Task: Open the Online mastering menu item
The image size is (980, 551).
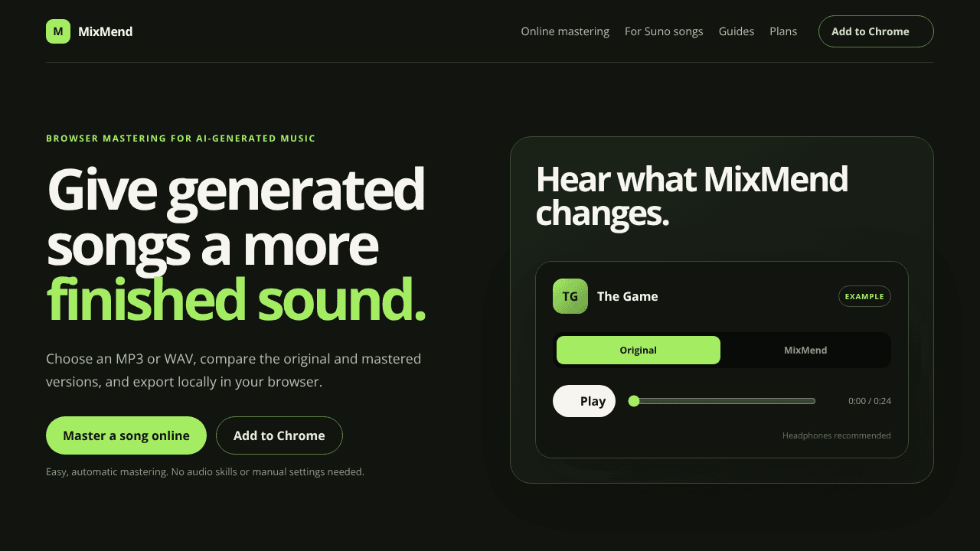Action: (x=565, y=31)
